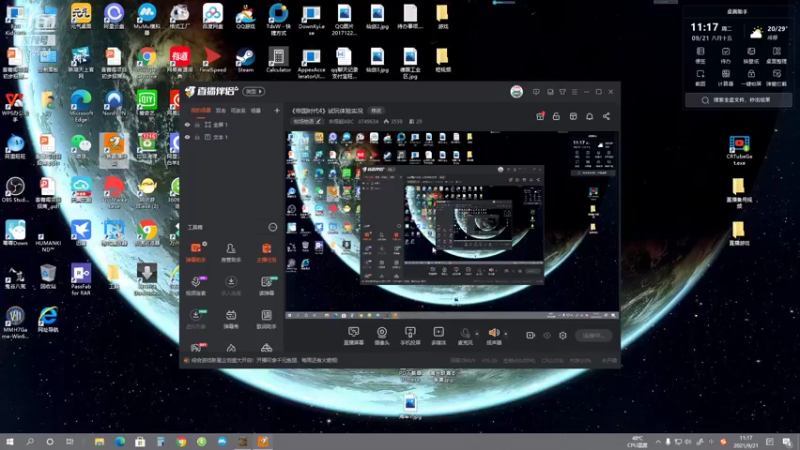Add a camera source (摄像头)
The width and height of the screenshot is (800, 450).
(x=382, y=336)
